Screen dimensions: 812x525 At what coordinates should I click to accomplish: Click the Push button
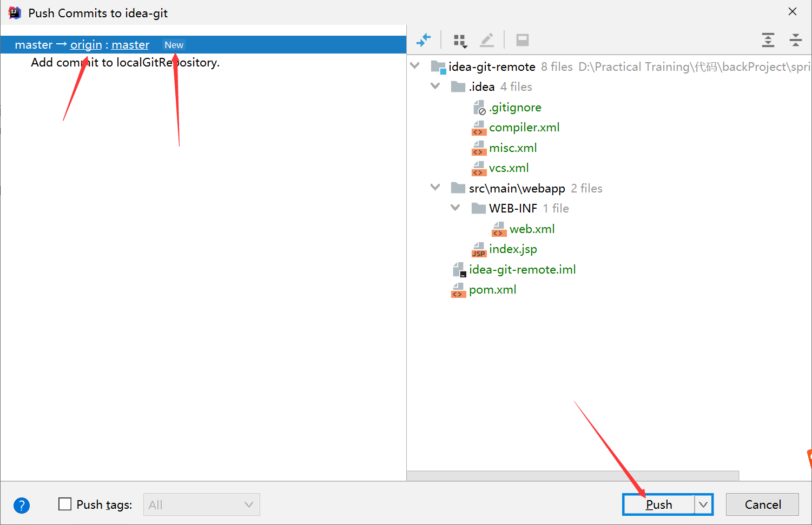coord(659,504)
